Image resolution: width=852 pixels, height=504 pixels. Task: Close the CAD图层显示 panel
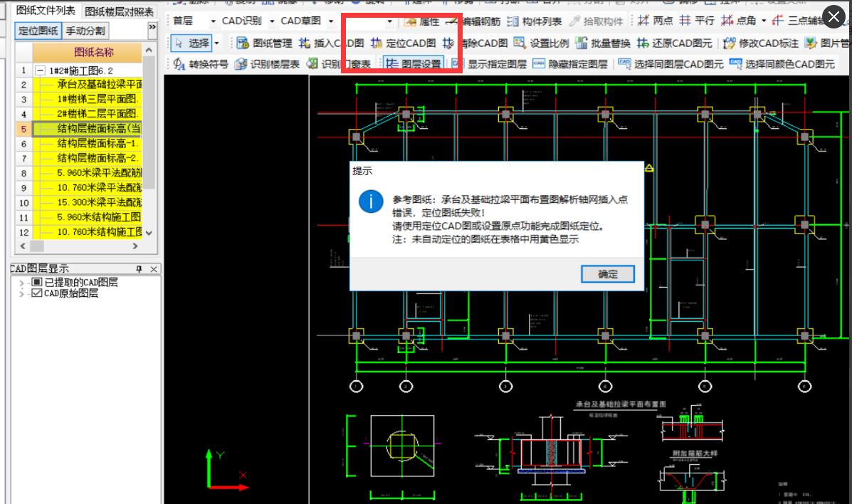[154, 269]
